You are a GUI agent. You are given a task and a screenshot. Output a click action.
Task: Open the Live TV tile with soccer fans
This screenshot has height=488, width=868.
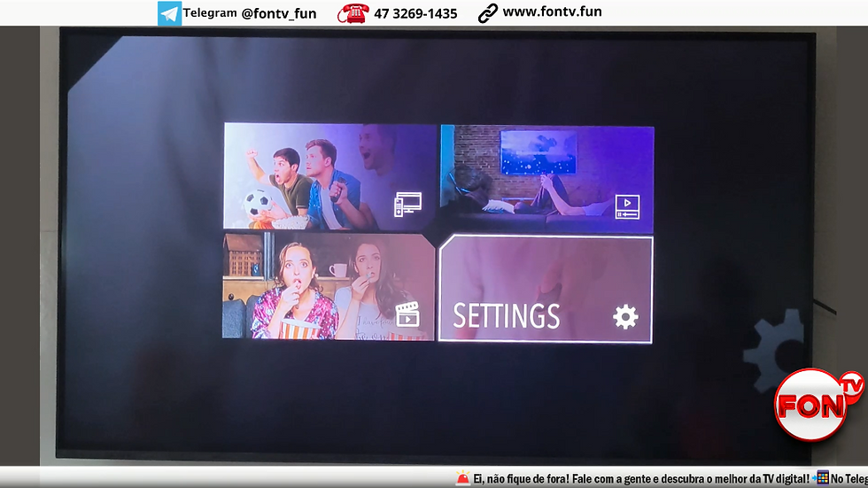point(329,176)
